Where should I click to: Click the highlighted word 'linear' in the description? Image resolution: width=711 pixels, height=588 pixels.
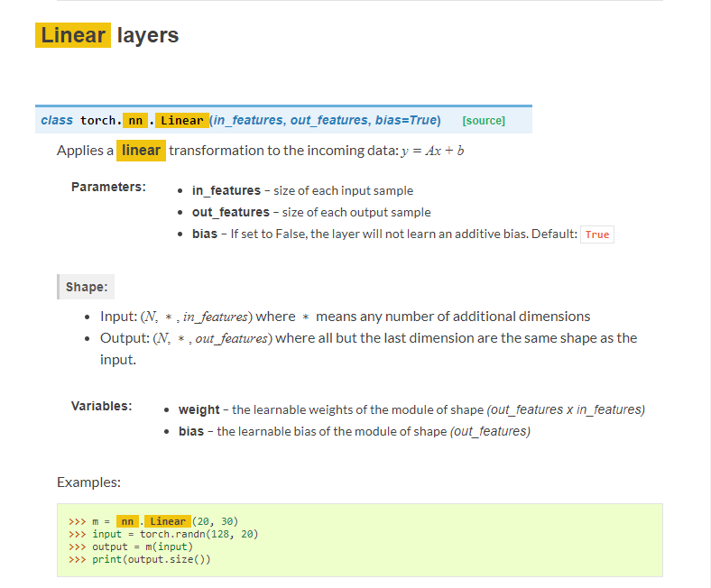tap(141, 151)
